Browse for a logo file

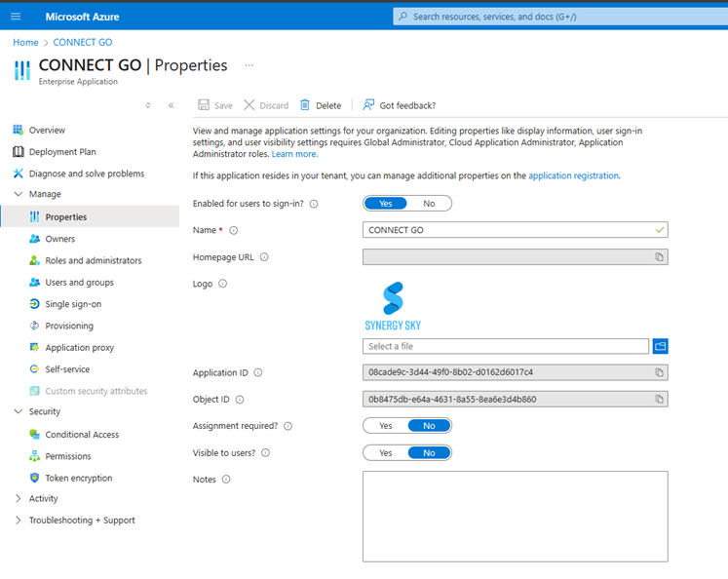click(x=660, y=346)
